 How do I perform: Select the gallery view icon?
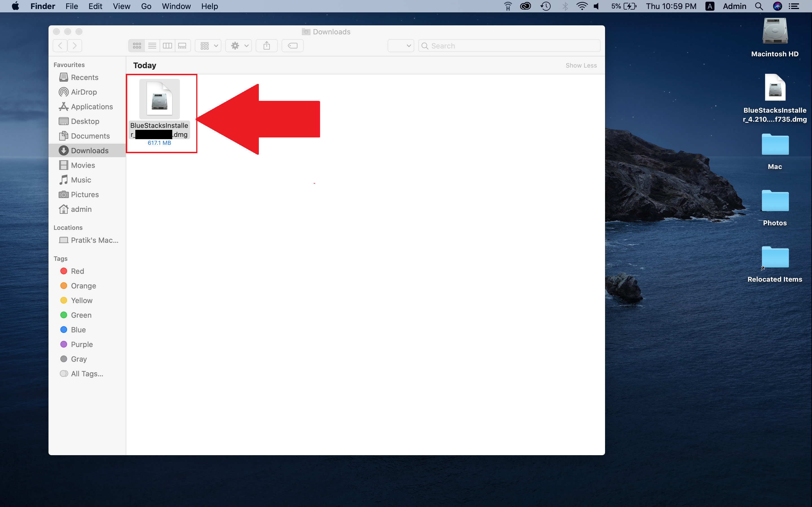click(x=181, y=45)
